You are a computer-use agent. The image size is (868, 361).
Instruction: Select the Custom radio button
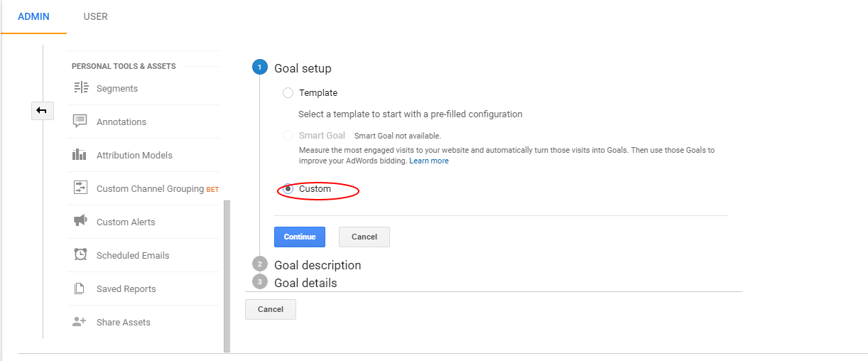click(288, 189)
